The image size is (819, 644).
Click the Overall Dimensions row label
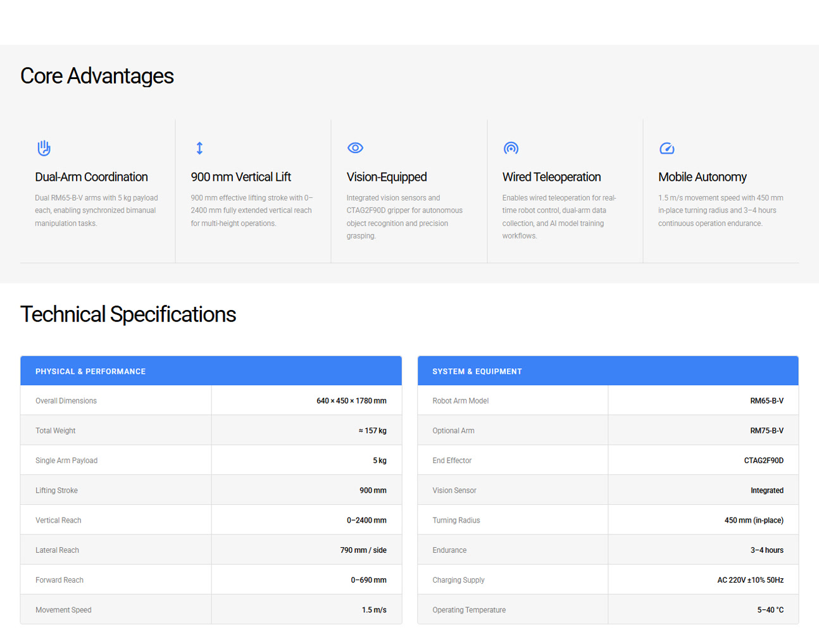pos(66,401)
